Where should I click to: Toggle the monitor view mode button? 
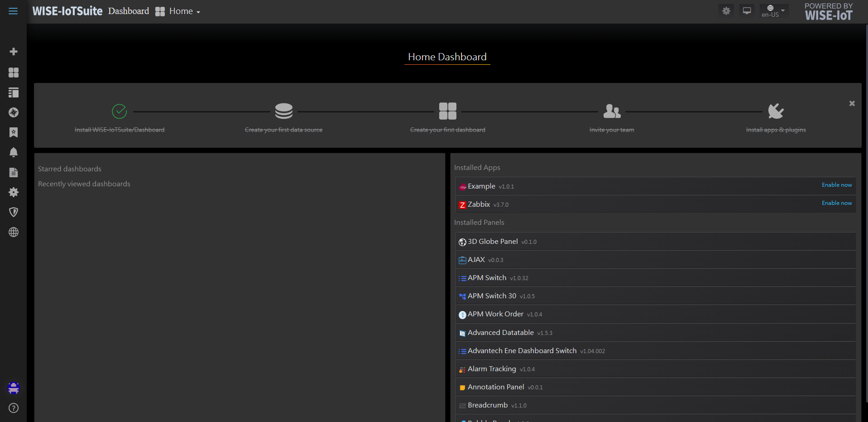click(747, 11)
